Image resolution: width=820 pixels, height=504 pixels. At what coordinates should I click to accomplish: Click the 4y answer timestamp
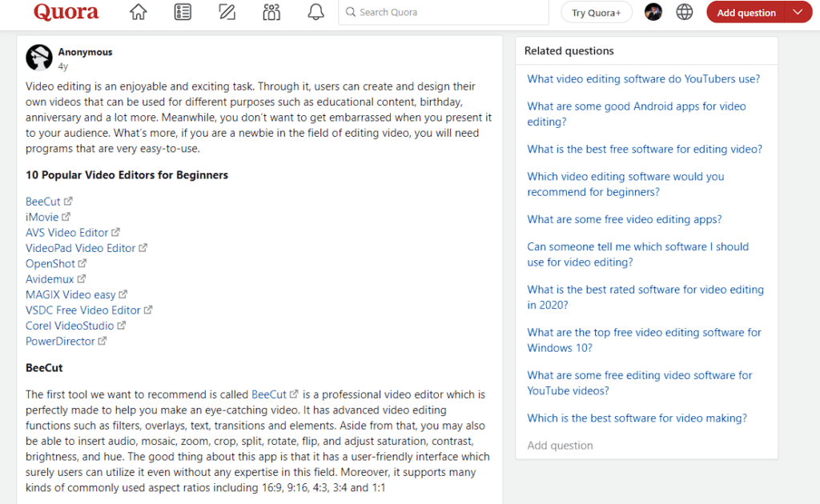point(63,66)
